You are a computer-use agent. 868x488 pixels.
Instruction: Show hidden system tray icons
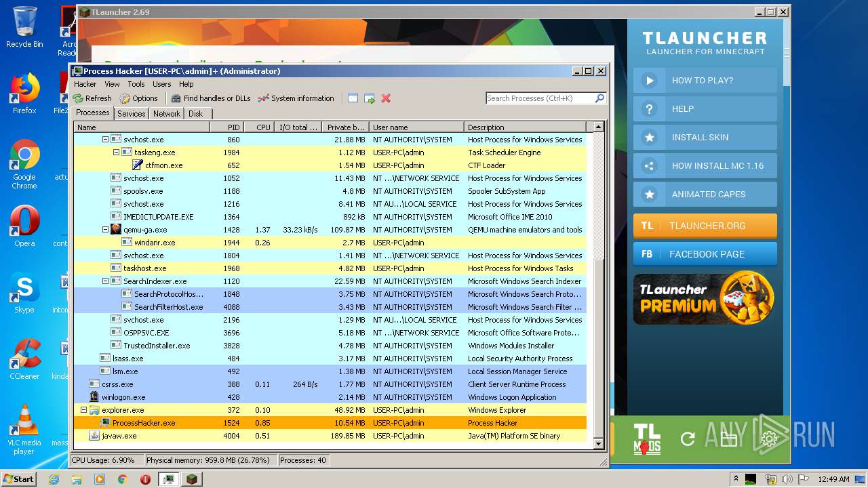click(x=736, y=479)
